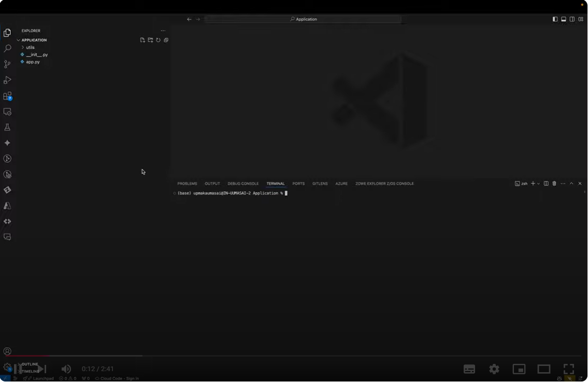The width and height of the screenshot is (588, 382).
Task: Skip to the next video
Action: (41, 369)
